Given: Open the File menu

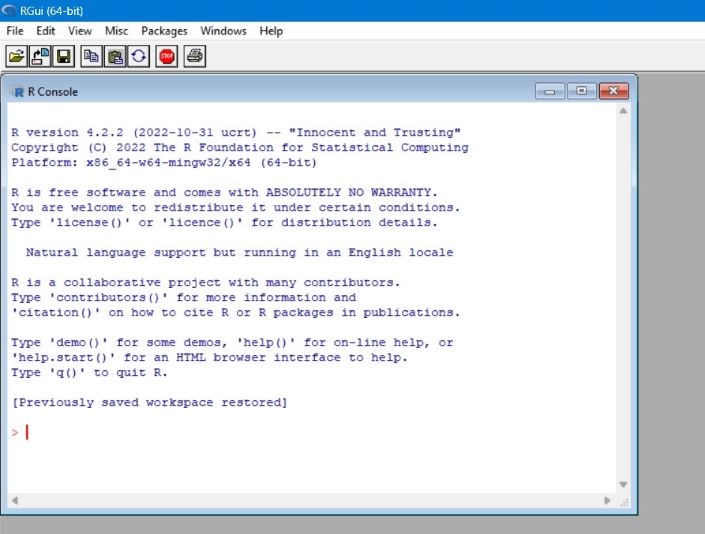Looking at the screenshot, I should 15,31.
